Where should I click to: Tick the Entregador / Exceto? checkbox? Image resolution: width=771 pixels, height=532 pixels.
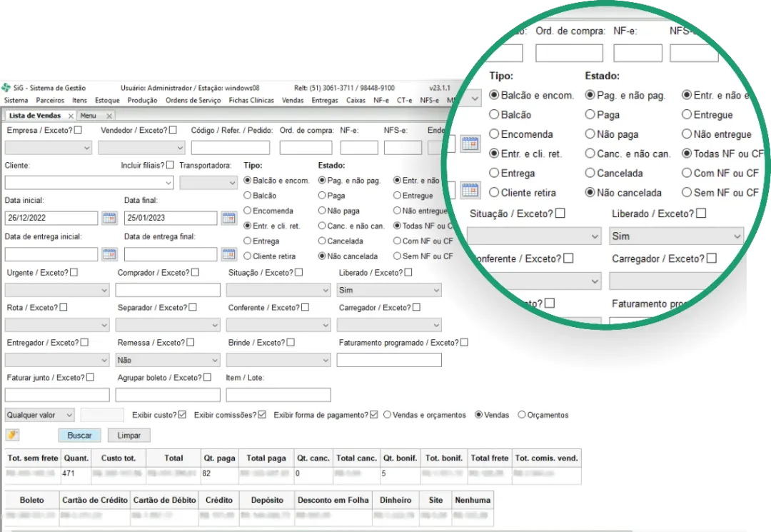[x=84, y=342]
